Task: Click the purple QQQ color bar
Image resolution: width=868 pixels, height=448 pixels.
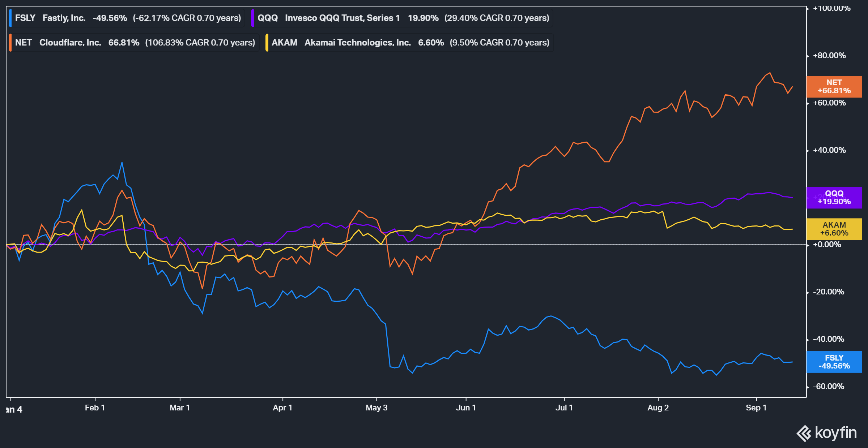Action: point(252,18)
